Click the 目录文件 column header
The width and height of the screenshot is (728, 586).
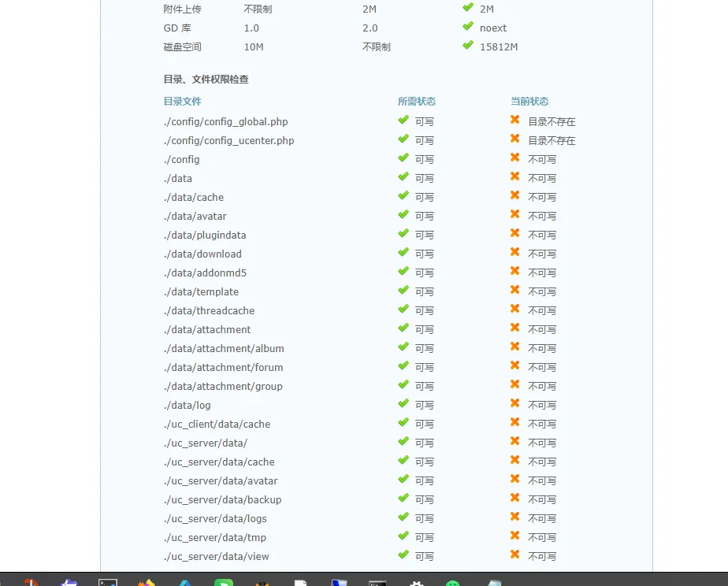pyautogui.click(x=183, y=101)
